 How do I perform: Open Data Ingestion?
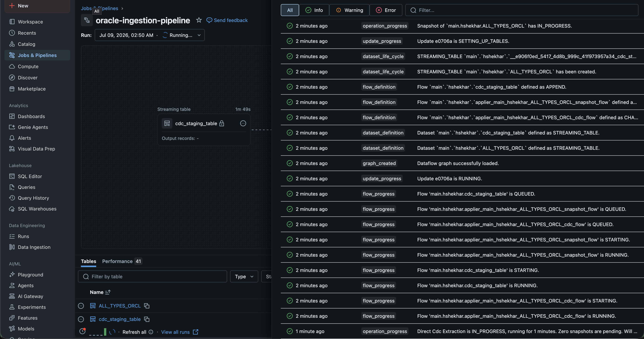coord(37,247)
